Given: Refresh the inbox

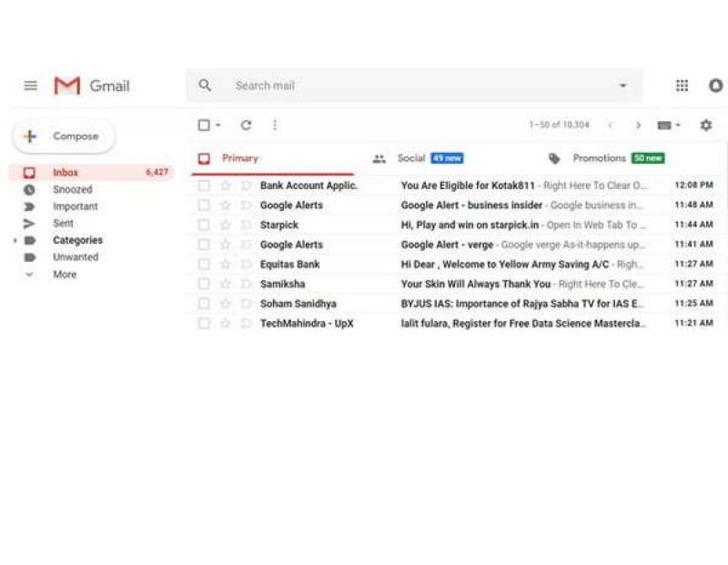Looking at the screenshot, I should (244, 125).
